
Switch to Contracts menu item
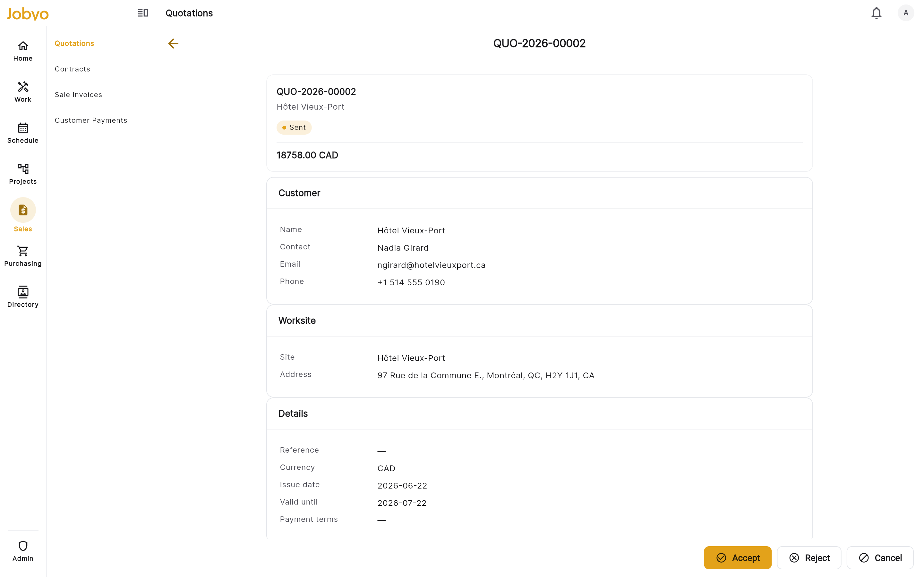tap(72, 69)
